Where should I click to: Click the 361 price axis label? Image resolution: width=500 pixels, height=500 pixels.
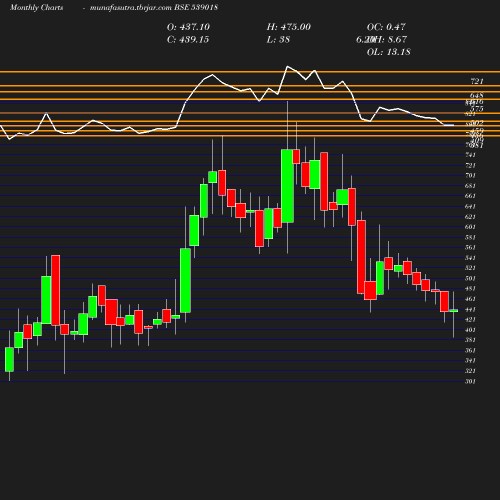(x=470, y=350)
